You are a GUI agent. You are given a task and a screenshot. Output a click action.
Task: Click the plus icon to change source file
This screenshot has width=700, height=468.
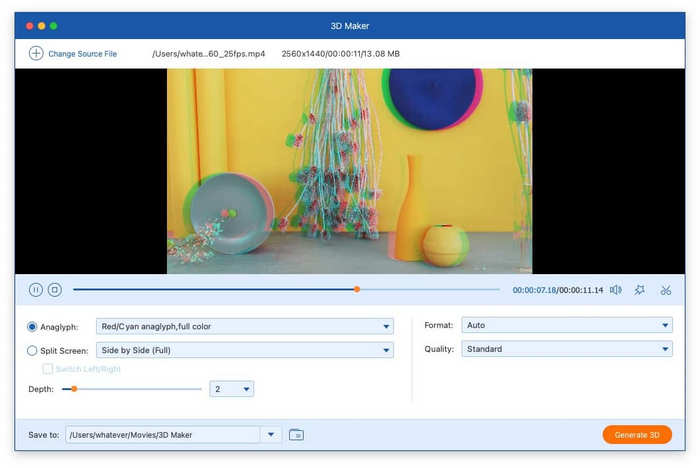(x=36, y=54)
